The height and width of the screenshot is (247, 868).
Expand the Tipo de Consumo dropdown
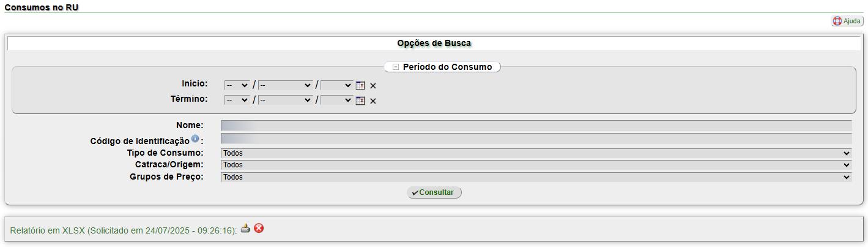click(536, 153)
